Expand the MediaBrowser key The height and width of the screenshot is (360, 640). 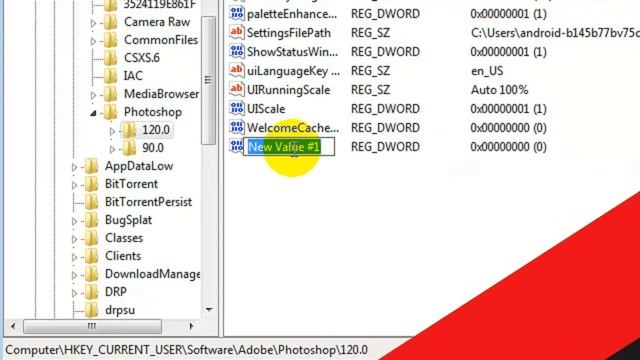point(93,95)
